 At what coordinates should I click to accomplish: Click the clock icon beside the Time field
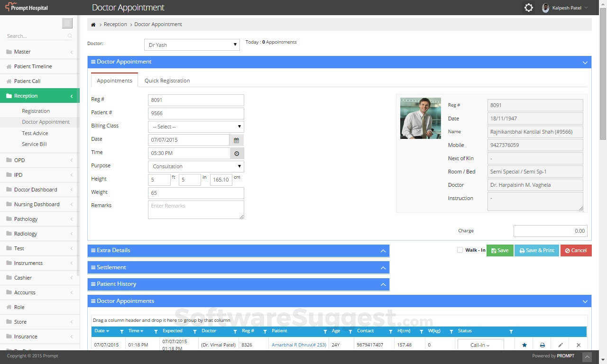(x=236, y=153)
